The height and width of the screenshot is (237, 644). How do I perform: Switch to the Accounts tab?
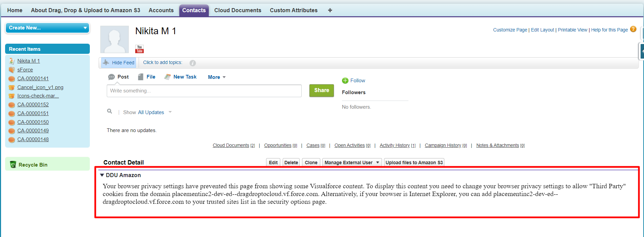coord(161,10)
